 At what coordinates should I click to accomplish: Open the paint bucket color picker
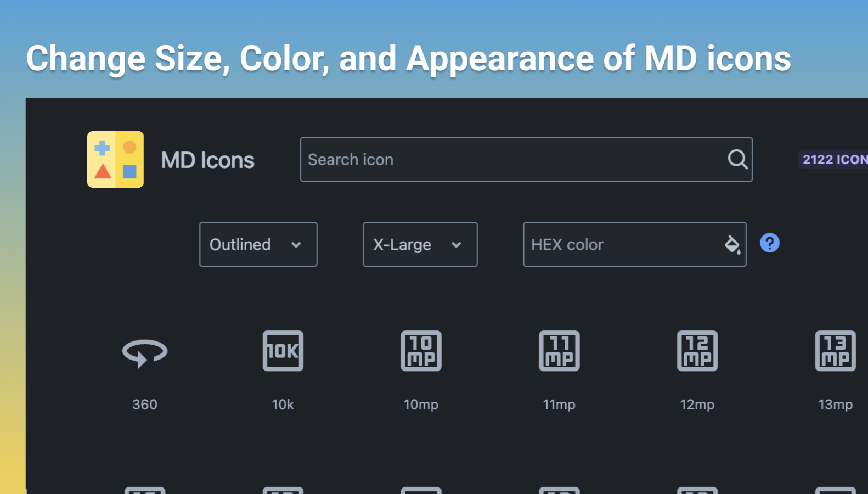click(732, 244)
